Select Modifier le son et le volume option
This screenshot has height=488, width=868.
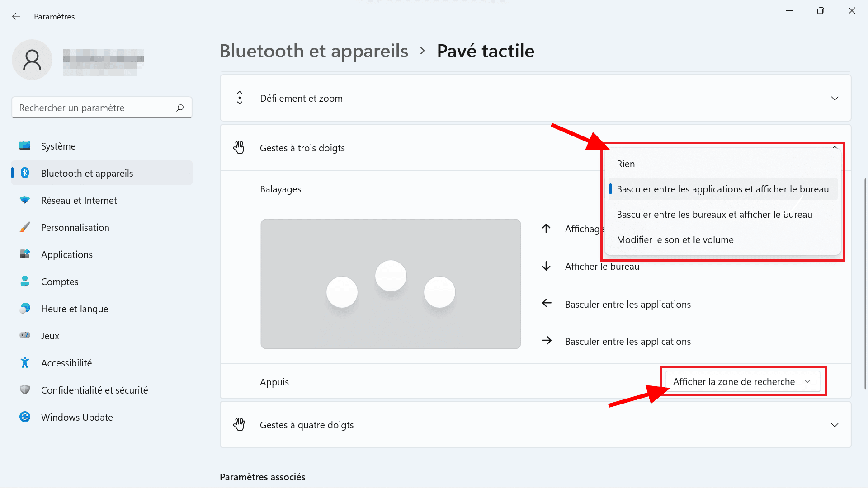(x=675, y=239)
